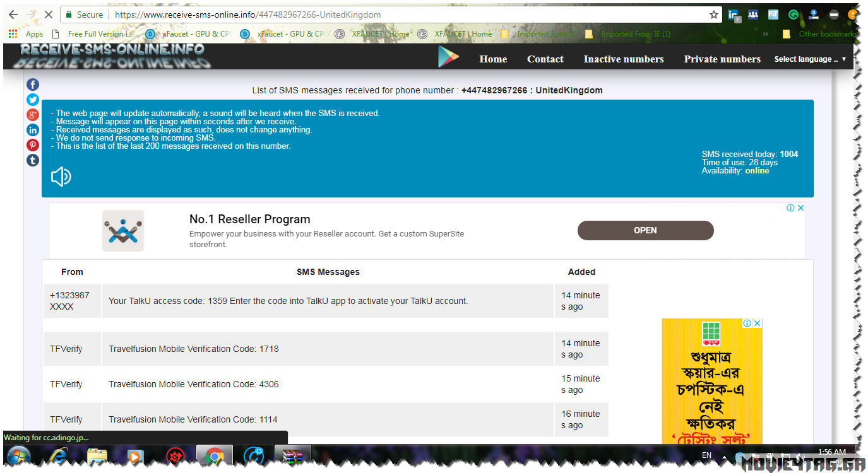Select the TalkU access code 1359 message
868x473 pixels.
pos(328,301)
